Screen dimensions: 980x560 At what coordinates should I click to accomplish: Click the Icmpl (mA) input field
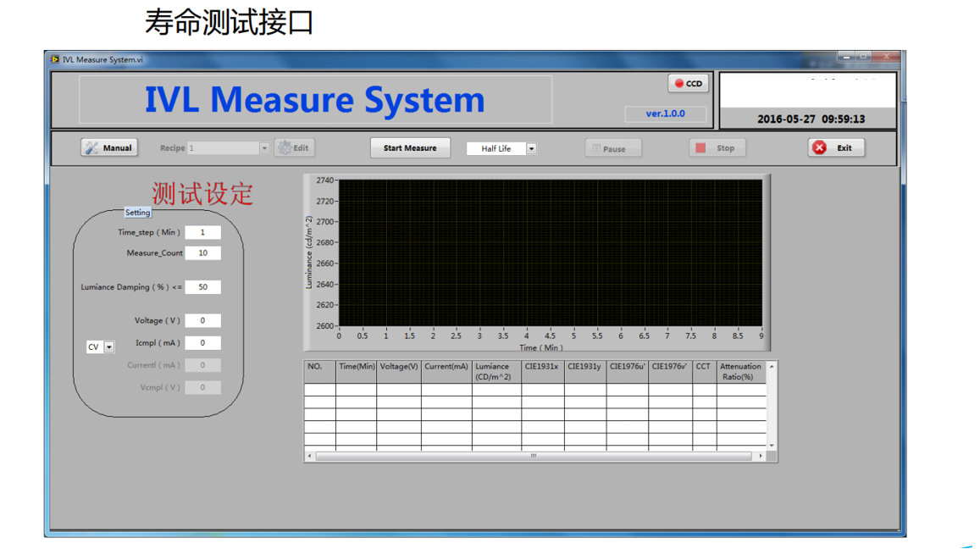click(202, 343)
